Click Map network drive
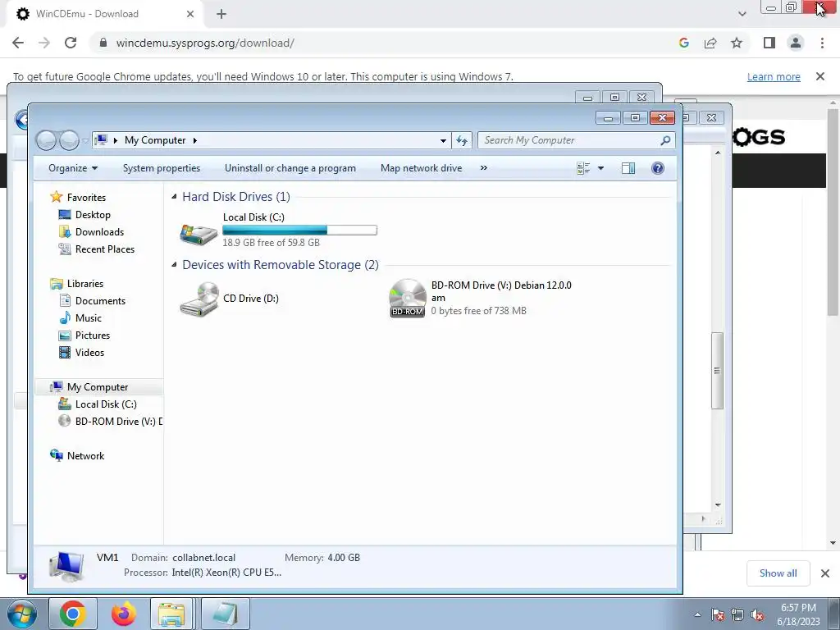 click(x=421, y=168)
